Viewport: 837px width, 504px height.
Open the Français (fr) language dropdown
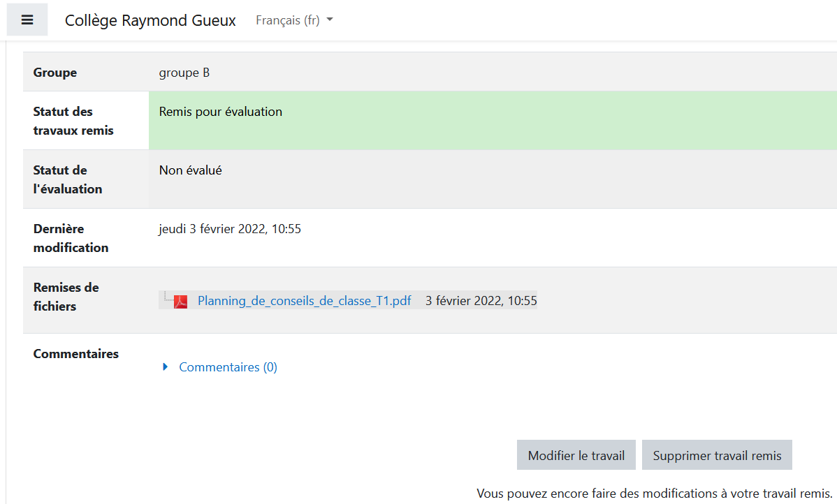point(294,20)
